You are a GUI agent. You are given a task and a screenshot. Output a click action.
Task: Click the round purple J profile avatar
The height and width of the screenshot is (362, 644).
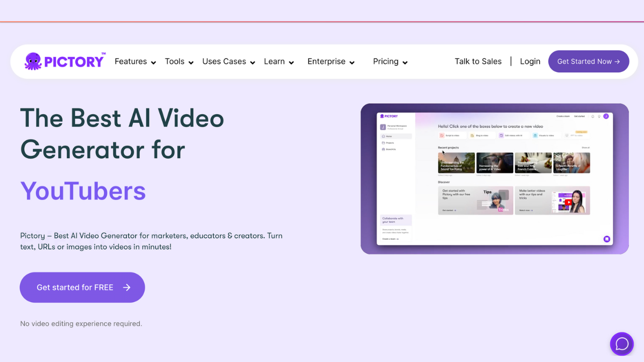(606, 116)
